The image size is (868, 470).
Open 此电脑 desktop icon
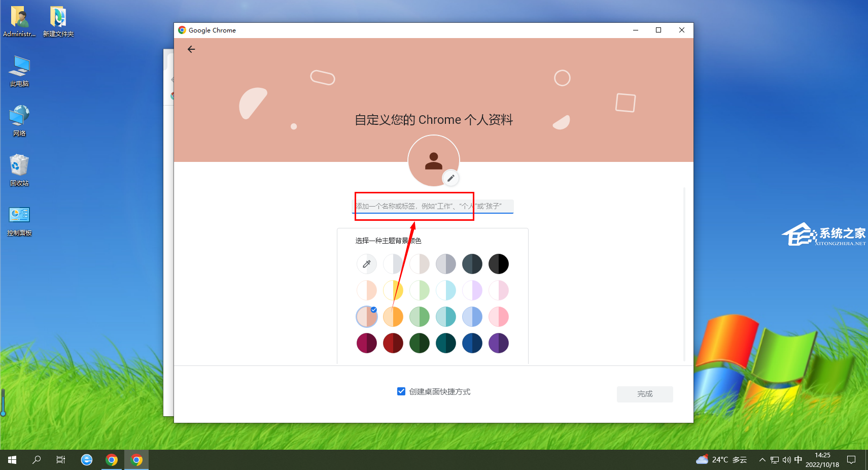pyautogui.click(x=19, y=71)
